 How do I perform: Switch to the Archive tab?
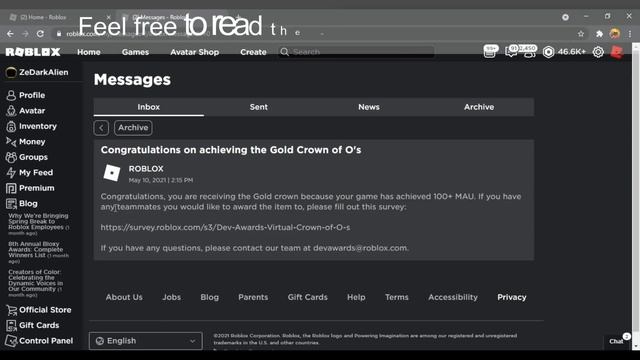coord(479,107)
